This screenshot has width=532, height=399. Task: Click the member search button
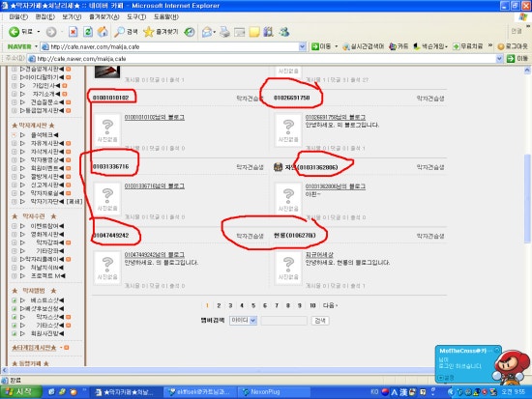pyautogui.click(x=320, y=321)
